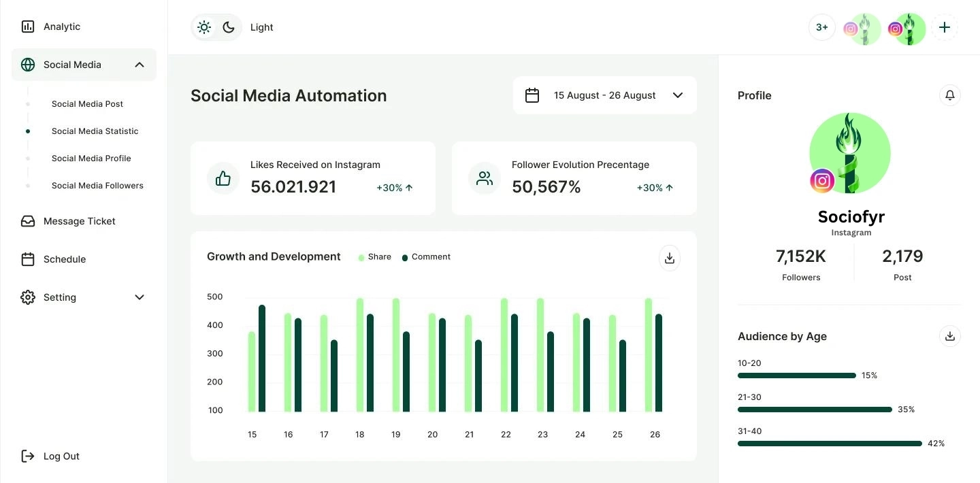980x483 pixels.
Task: Download Growth and Development chart
Action: pos(670,258)
